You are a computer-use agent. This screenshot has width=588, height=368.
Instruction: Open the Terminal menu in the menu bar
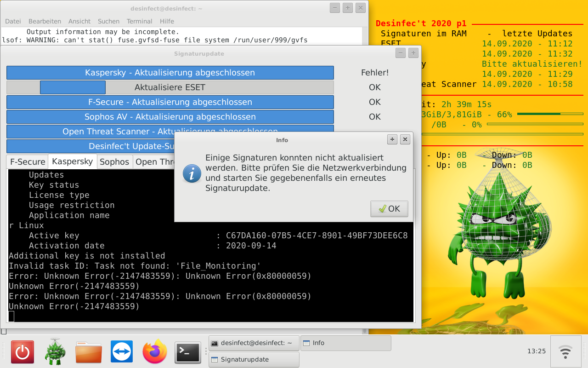tap(140, 21)
